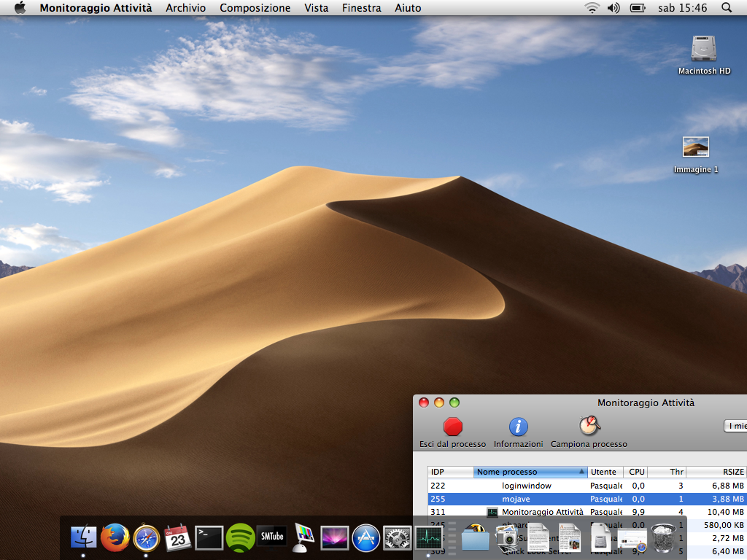Click the Wi-Fi status icon in menu bar

point(592,7)
